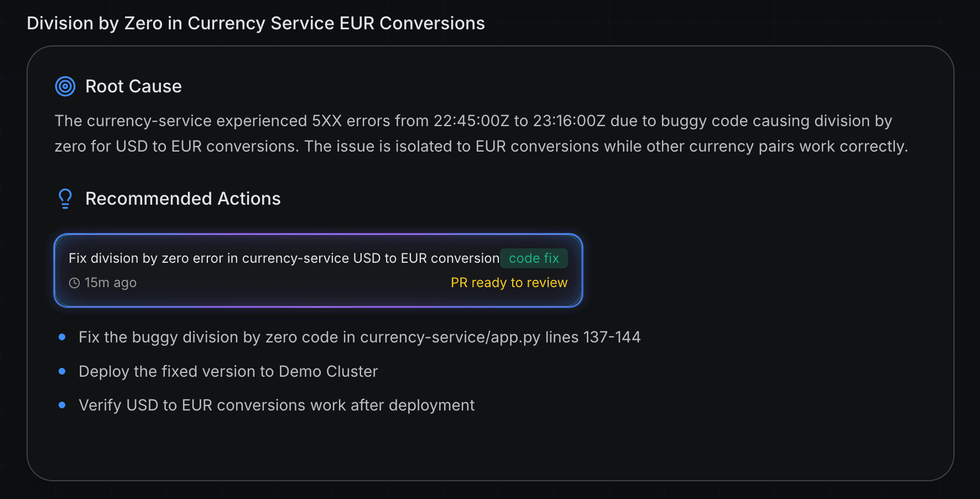Click the bullet dot before 'Deploy the fixed version'
The image size is (980, 499).
coord(62,371)
